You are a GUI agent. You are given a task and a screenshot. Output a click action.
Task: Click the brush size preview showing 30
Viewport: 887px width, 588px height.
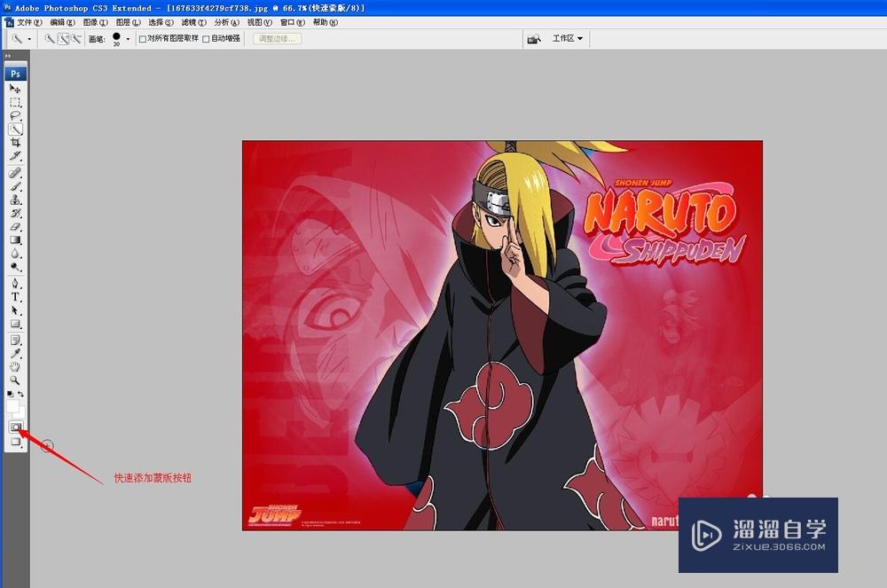(x=116, y=39)
